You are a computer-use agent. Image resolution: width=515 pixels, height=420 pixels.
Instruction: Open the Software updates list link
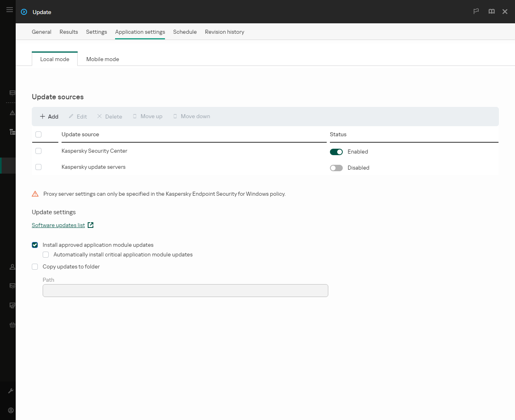coord(58,225)
